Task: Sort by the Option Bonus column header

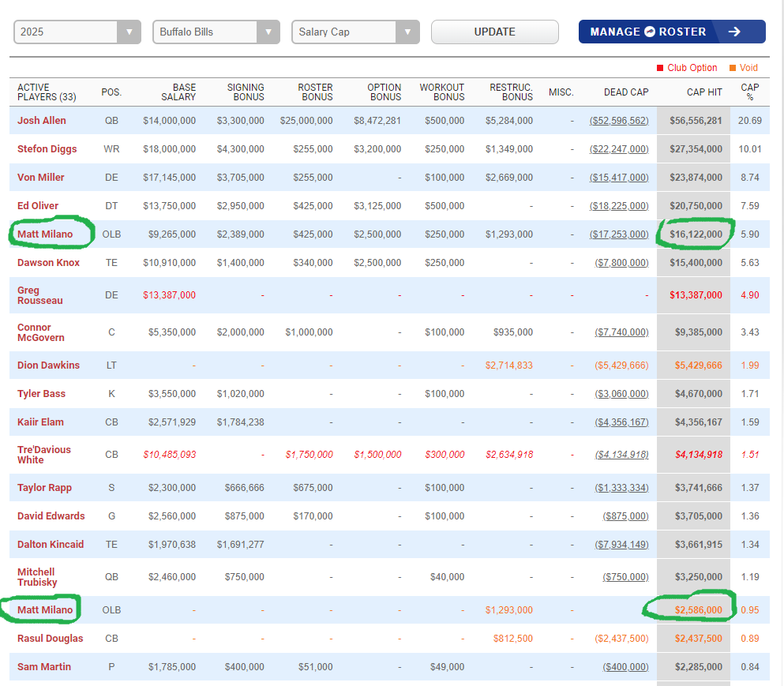Action: (x=384, y=92)
